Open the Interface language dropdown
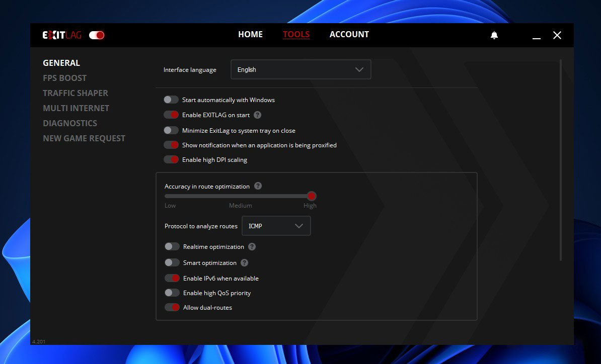 click(300, 70)
